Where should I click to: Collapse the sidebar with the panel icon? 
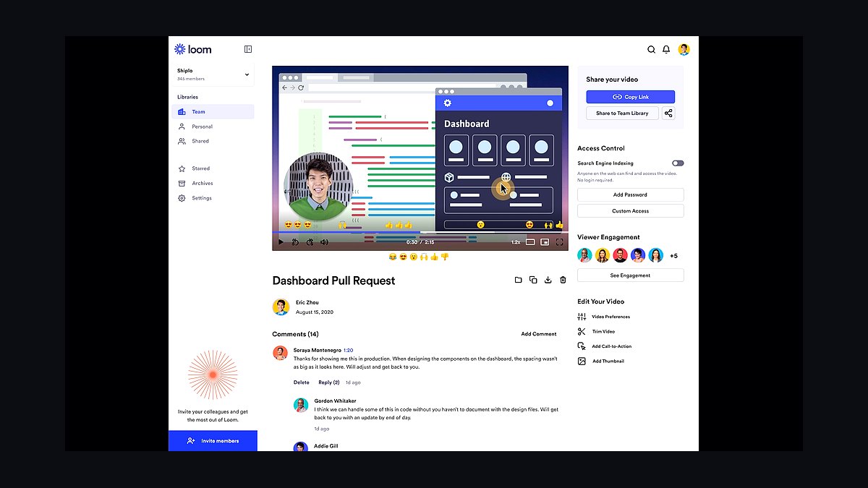point(248,49)
